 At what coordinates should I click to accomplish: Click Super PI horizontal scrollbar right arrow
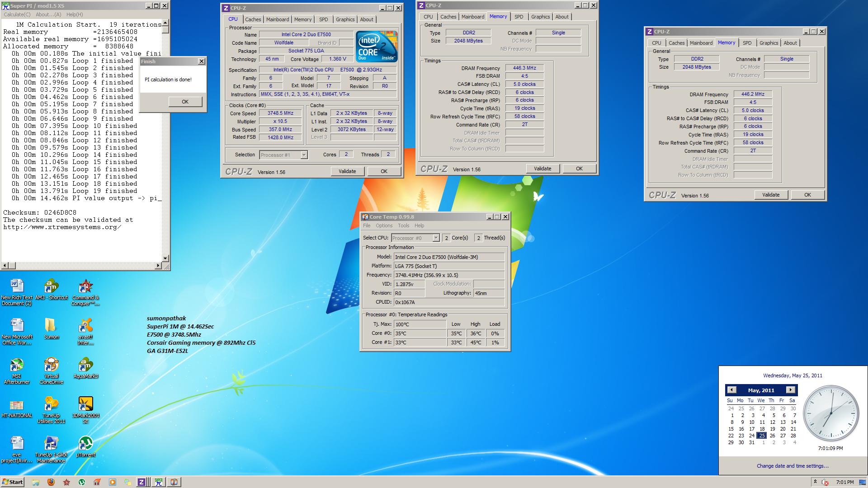tap(158, 266)
